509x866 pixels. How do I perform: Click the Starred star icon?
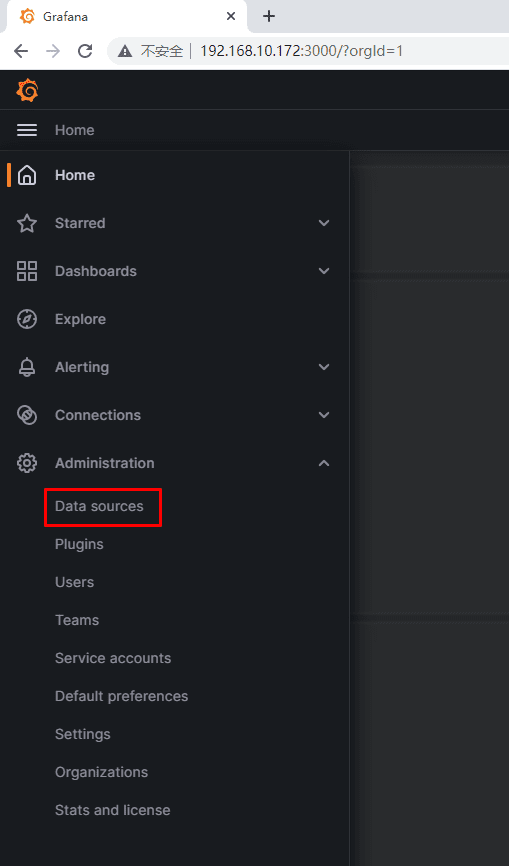coord(26,223)
